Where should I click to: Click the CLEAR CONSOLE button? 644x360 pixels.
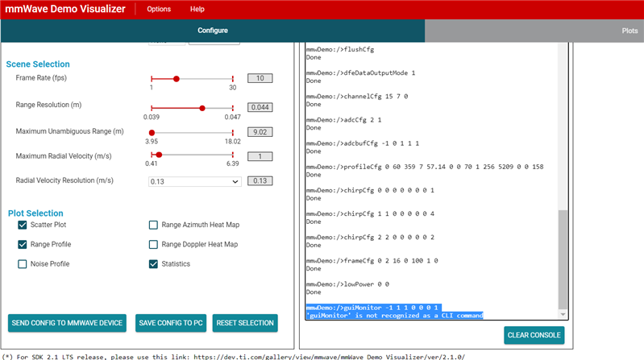click(534, 335)
